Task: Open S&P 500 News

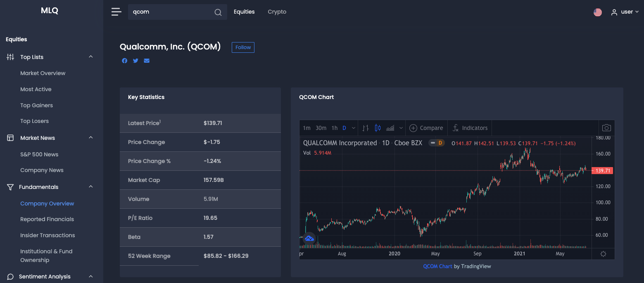Action: tap(39, 154)
